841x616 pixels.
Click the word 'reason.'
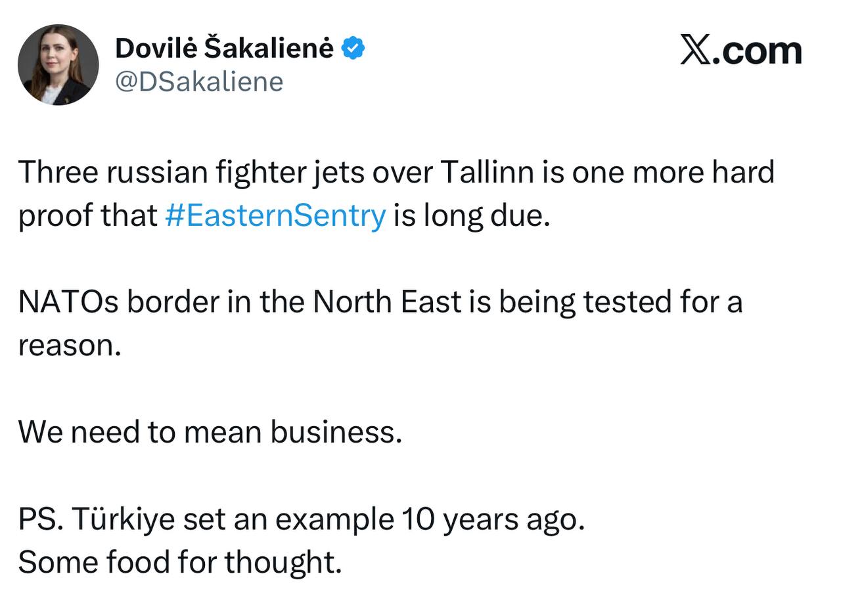point(70,345)
